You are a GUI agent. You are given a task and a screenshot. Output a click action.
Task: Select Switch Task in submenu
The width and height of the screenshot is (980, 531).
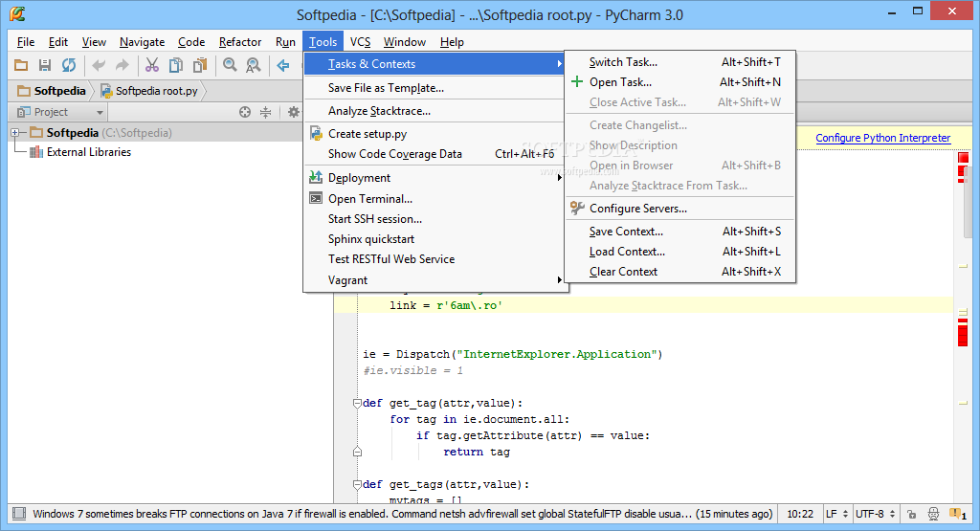pos(680,62)
